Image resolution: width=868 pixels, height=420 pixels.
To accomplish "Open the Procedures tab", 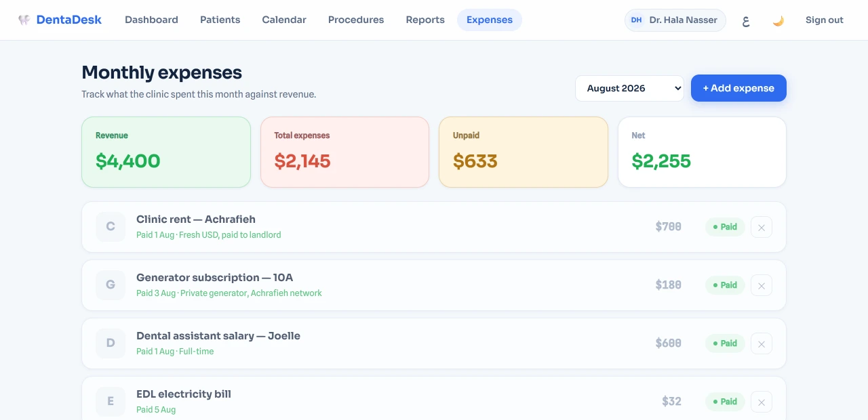I will [x=356, y=20].
